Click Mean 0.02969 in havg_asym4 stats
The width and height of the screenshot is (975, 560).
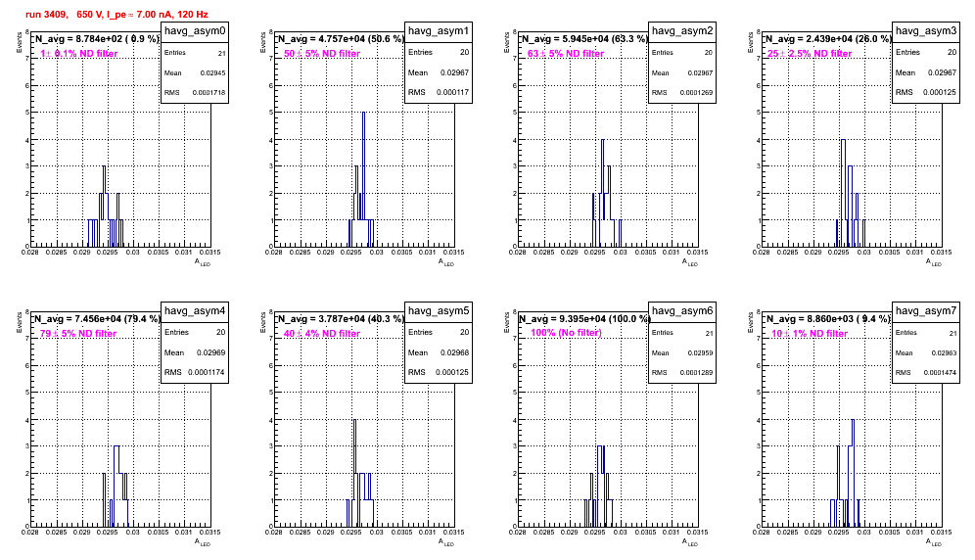click(195, 352)
